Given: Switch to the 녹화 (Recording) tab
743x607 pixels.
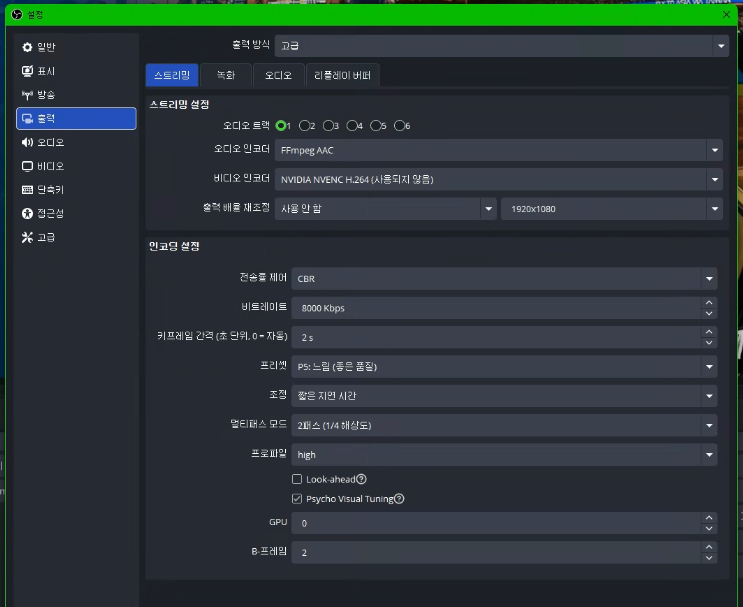Looking at the screenshot, I should tap(226, 75).
